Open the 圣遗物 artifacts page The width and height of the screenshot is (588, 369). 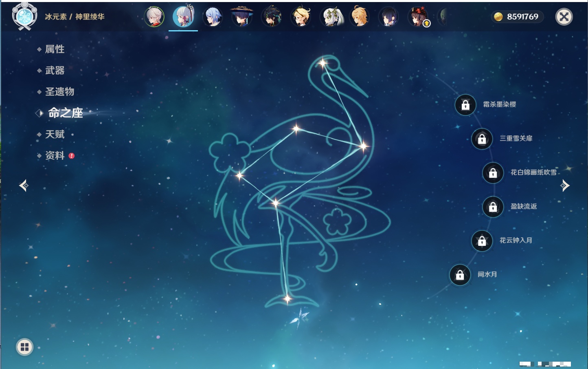point(59,92)
